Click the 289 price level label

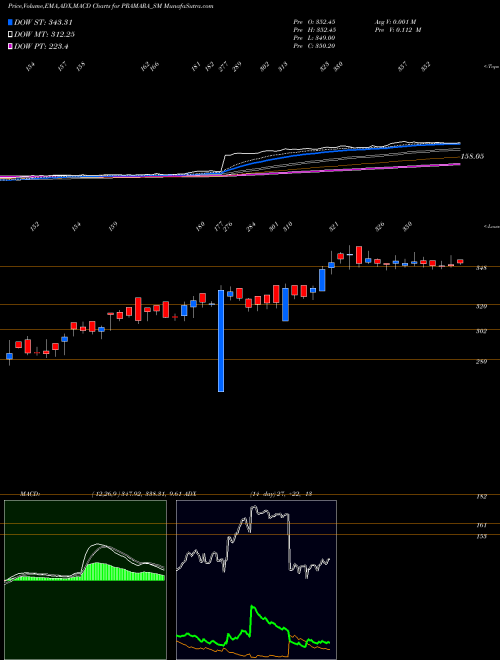click(x=481, y=362)
